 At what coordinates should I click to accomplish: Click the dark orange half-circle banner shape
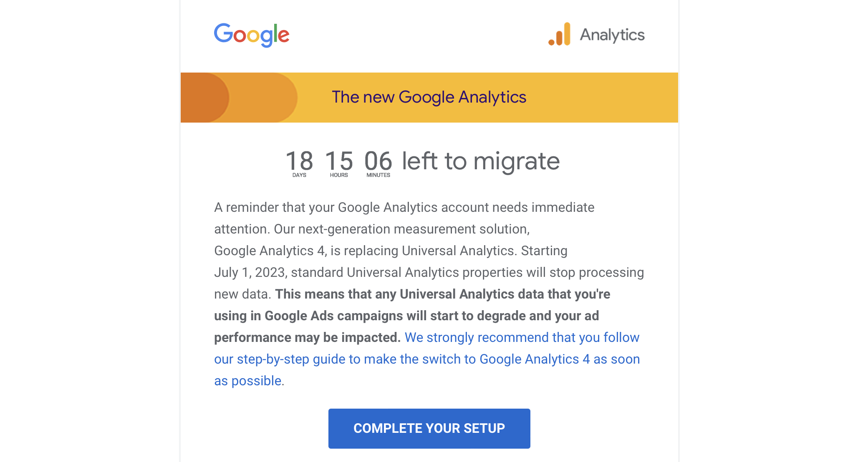coord(204,98)
